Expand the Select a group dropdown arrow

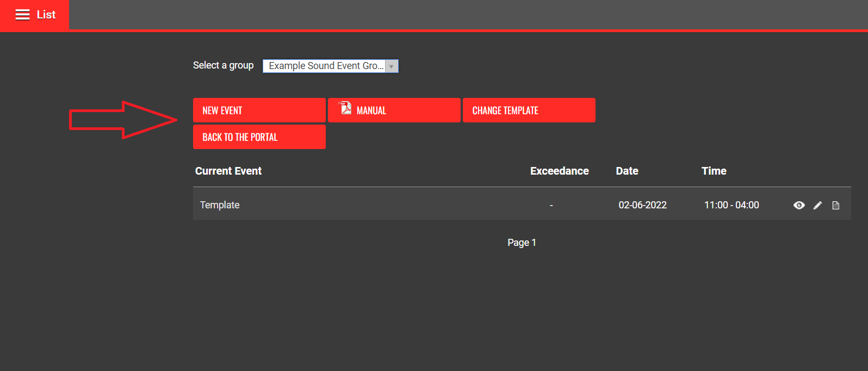pos(392,66)
